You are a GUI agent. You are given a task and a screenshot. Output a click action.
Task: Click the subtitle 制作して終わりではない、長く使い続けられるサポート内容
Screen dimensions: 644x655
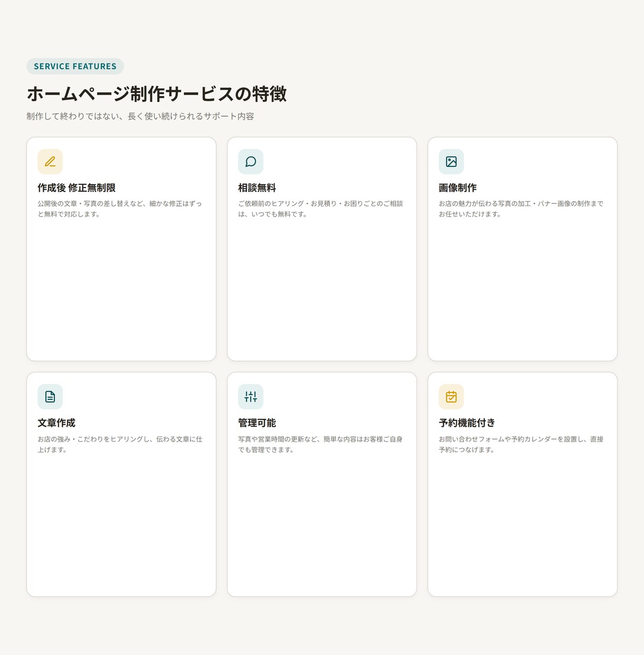click(140, 116)
